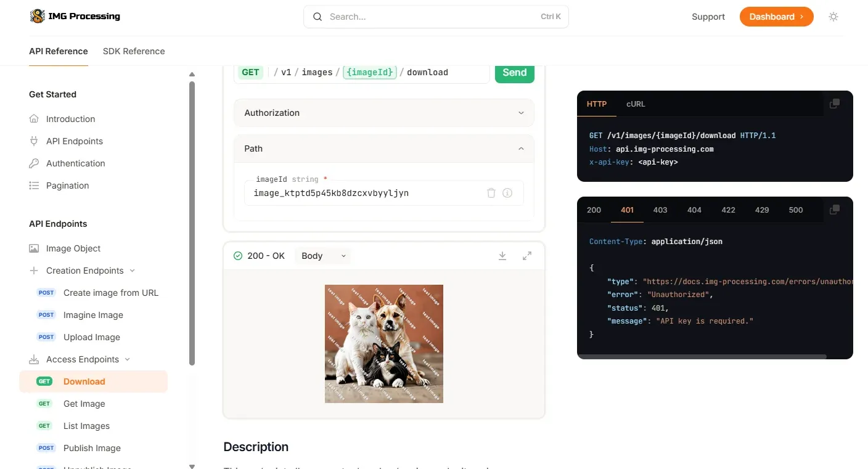868x469 pixels.
Task: Show the 404 response example tab
Action: 694,210
